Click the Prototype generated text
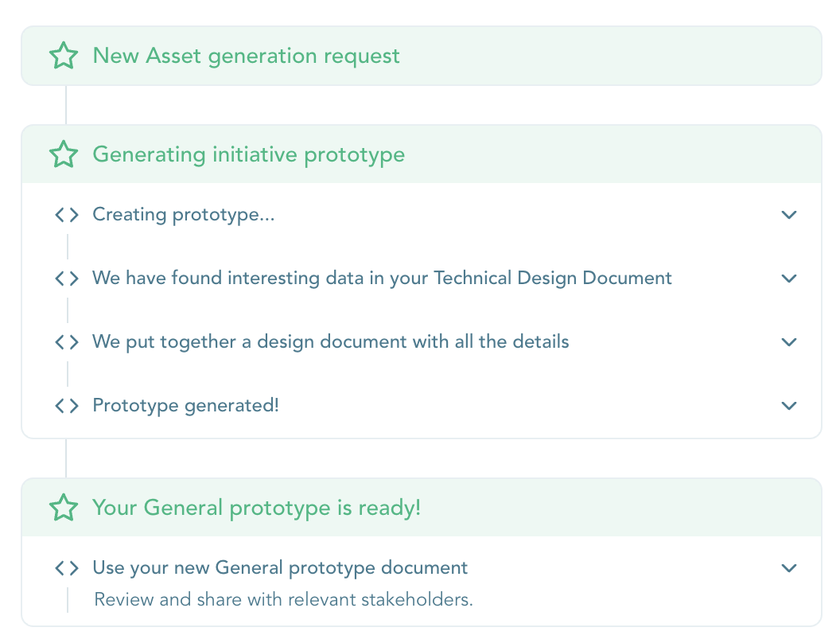 [186, 405]
